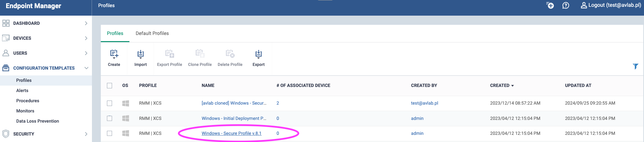This screenshot has height=142, width=644.
Task: Select the Windows Initial Deployment row checkbox
Action: click(x=109, y=118)
